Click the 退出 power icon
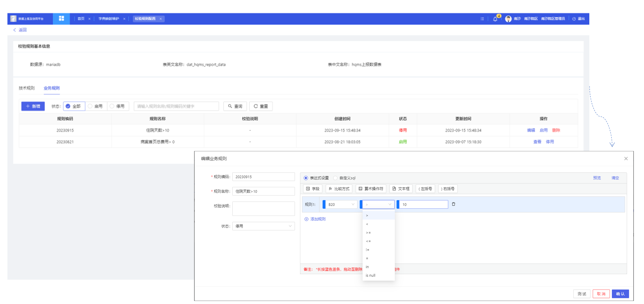 [574, 19]
